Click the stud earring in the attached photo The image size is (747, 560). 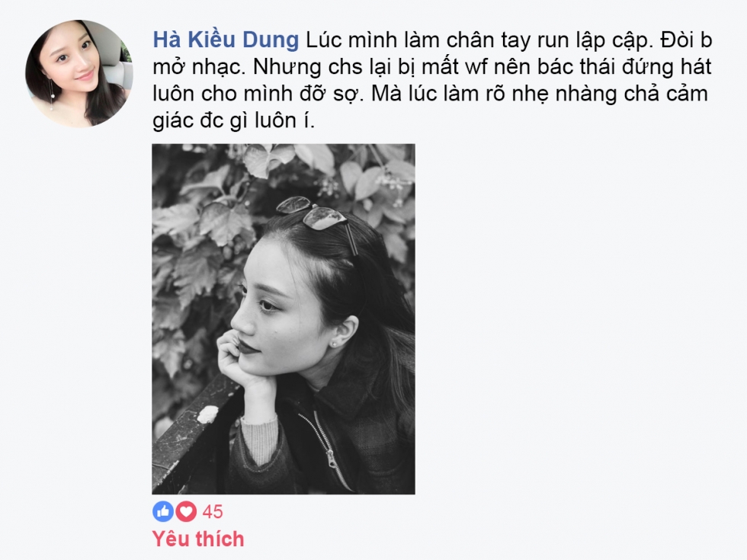pyautogui.click(x=334, y=342)
